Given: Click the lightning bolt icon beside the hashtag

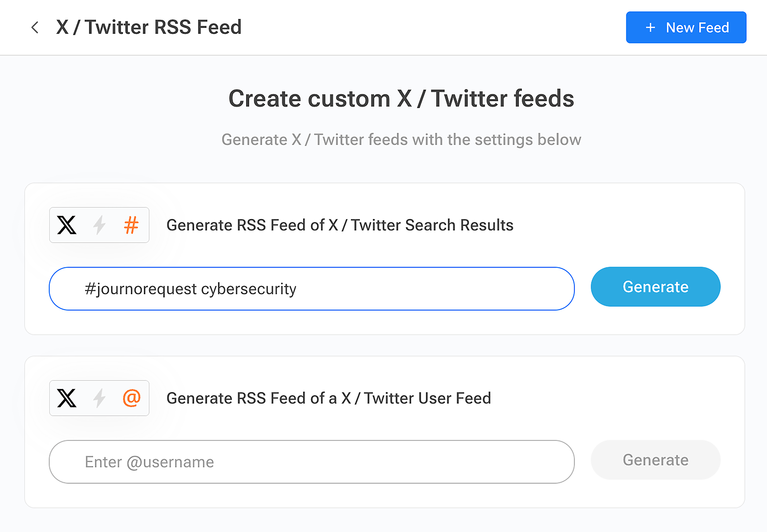Looking at the screenshot, I should pyautogui.click(x=99, y=225).
